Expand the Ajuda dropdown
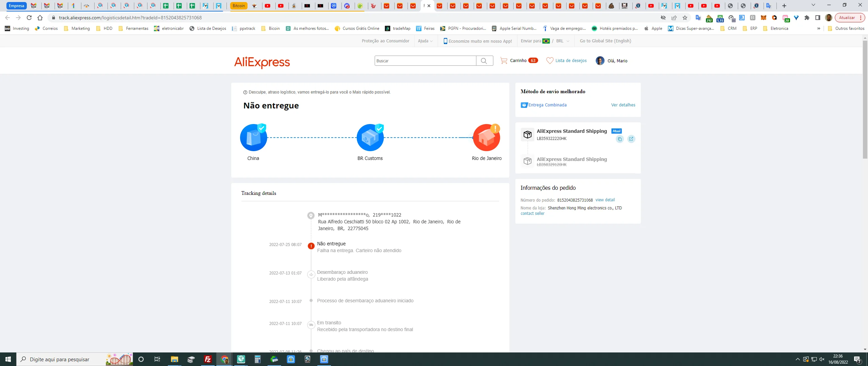Image resolution: width=868 pixels, height=366 pixels. 425,41
